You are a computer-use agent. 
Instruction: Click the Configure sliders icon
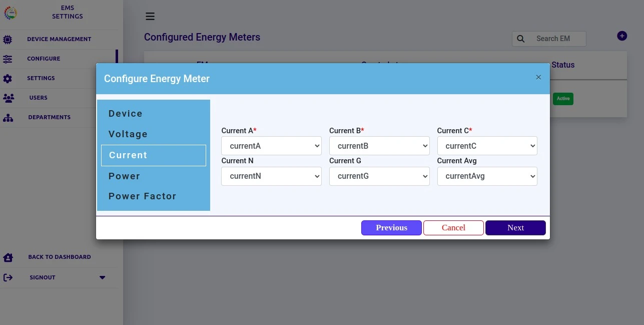[x=8, y=59]
